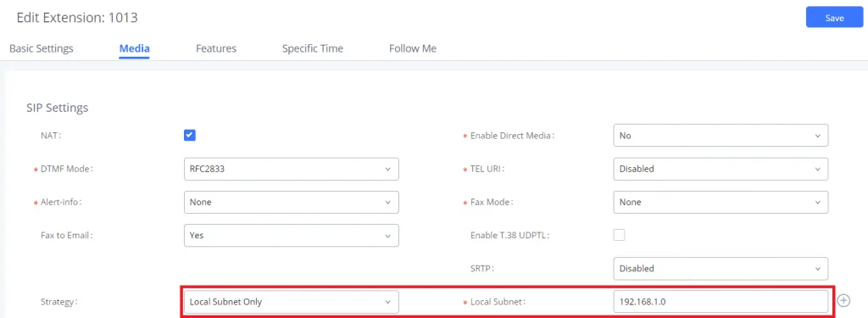Open the TEL URI dropdown
This screenshot has width=868, height=318.
721,169
